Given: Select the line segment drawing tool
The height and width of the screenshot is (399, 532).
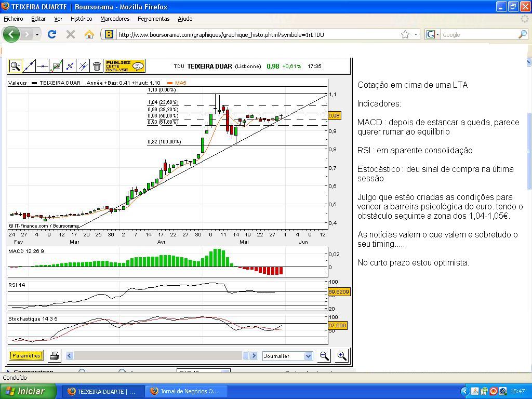Looking at the screenshot, I should [70, 66].
